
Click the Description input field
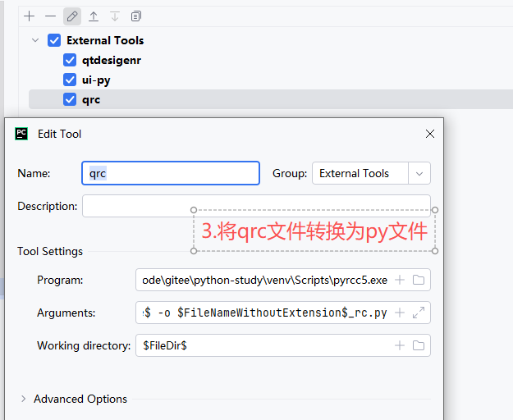(x=256, y=206)
